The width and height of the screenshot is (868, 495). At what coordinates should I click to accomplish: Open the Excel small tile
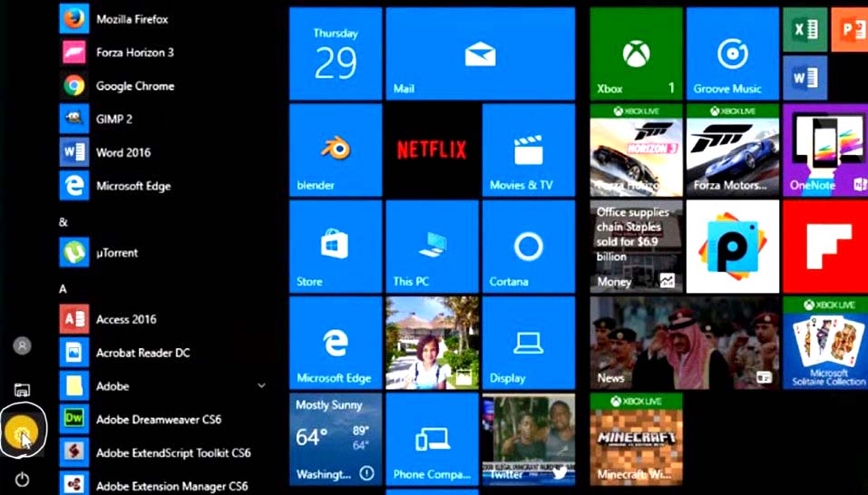coord(805,29)
